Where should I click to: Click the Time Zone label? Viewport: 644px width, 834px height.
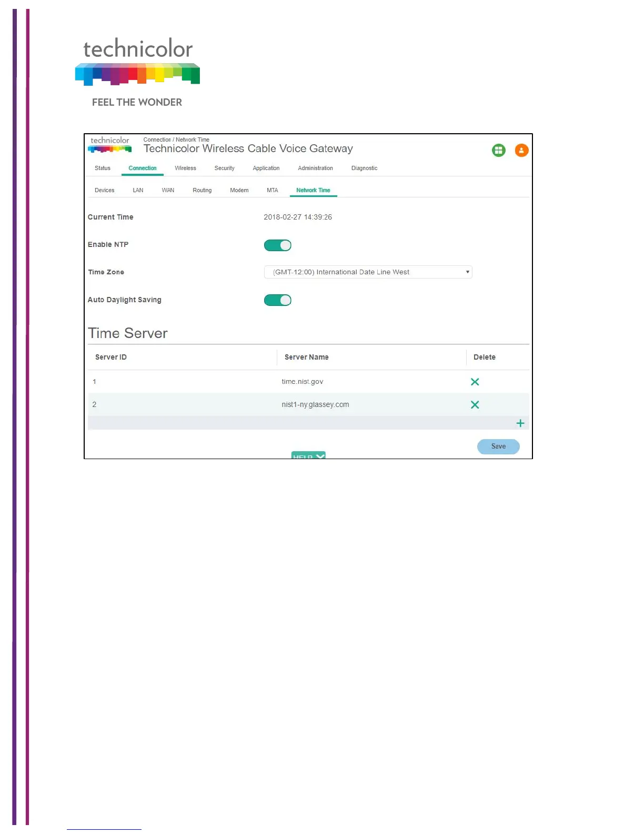click(106, 272)
